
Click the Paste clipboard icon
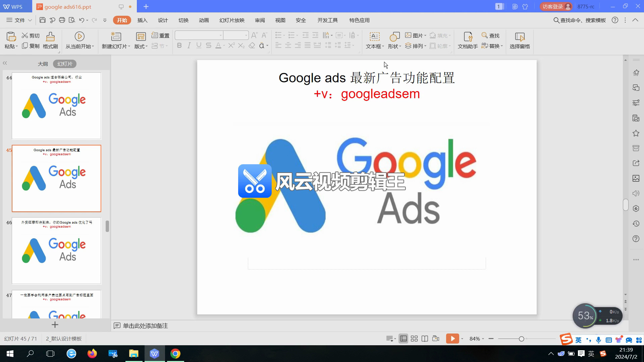coord(11,36)
